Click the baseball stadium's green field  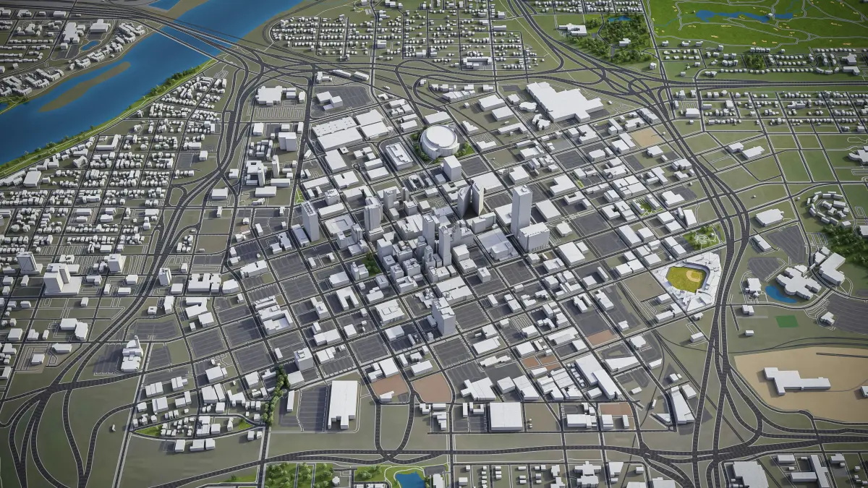point(685,278)
